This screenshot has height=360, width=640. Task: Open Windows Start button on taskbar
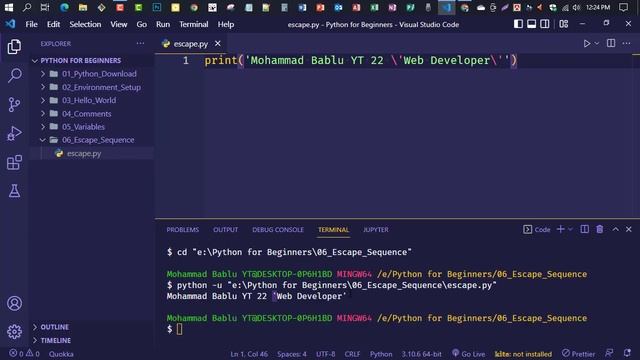tap(9, 7)
